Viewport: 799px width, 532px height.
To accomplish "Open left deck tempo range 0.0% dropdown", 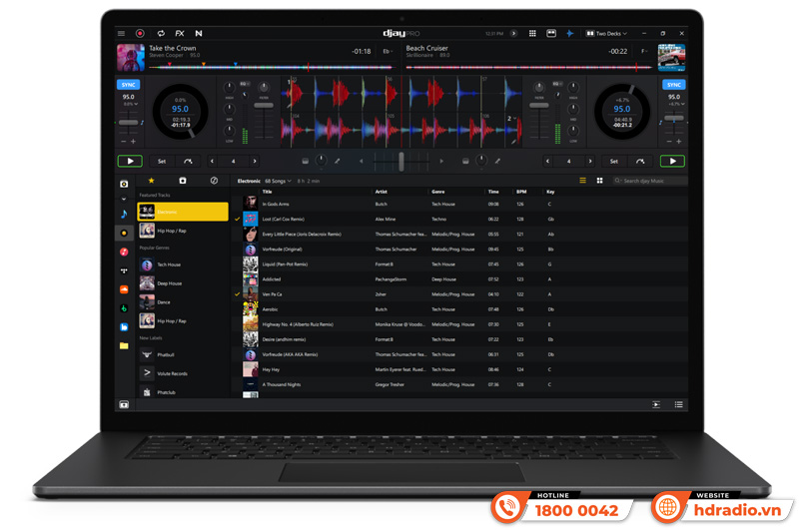I will pos(130,105).
